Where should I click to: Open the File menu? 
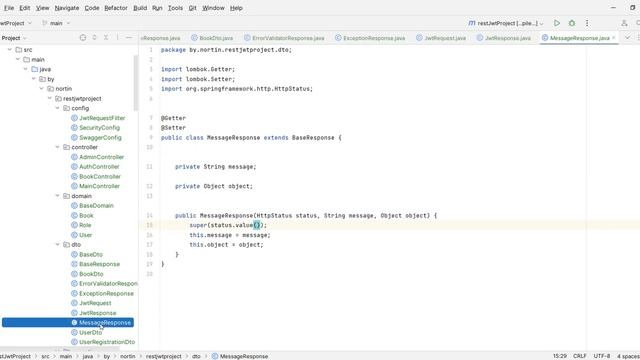click(9, 8)
